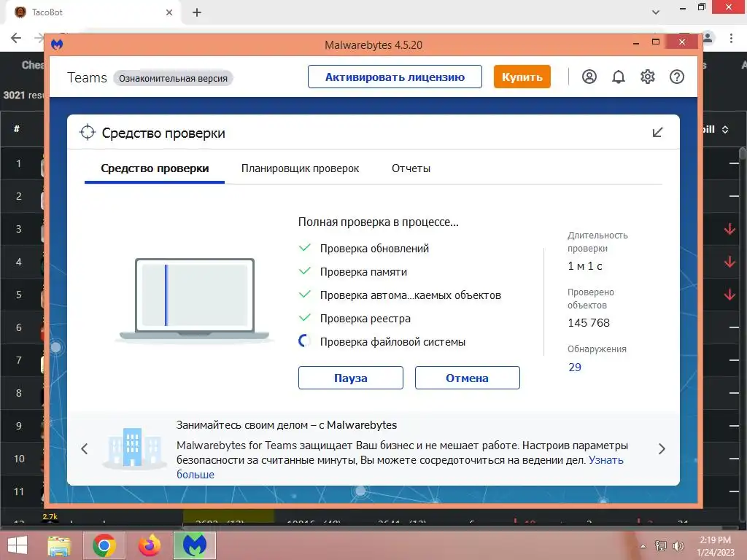Show next promo slide arrow
The image size is (747, 560).
coord(662,448)
